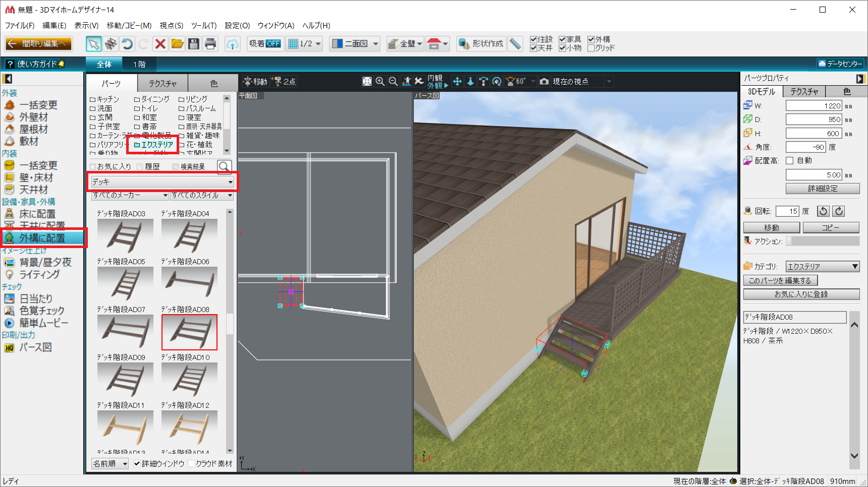The image size is (868, 487).
Task: Select the arrow selection tool
Action: coord(93,44)
